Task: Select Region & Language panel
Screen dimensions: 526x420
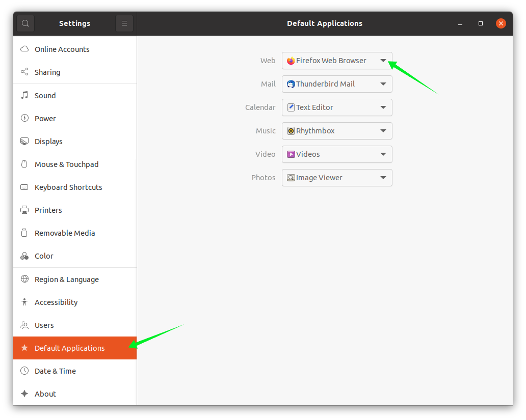Action: click(x=75, y=279)
